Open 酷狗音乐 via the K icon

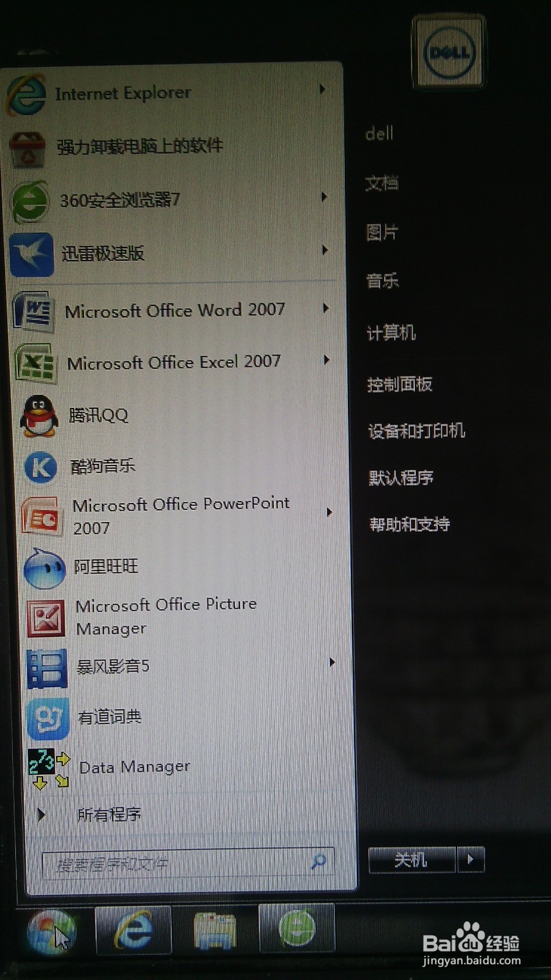tap(40, 467)
